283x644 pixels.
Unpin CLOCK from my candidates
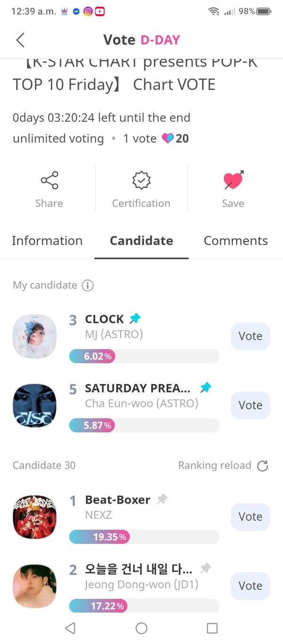click(x=135, y=319)
